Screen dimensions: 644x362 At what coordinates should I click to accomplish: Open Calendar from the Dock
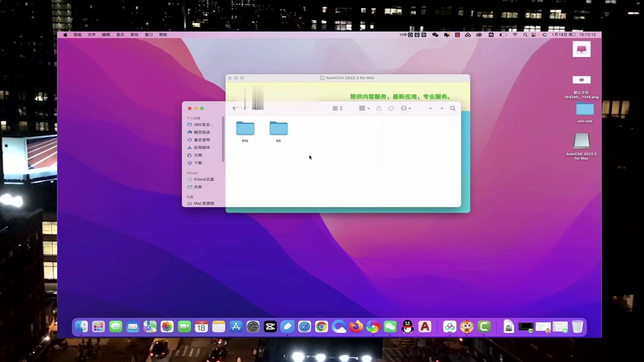(201, 327)
